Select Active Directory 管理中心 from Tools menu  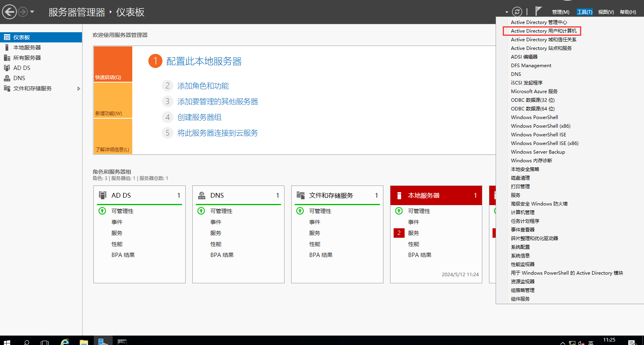pos(539,22)
